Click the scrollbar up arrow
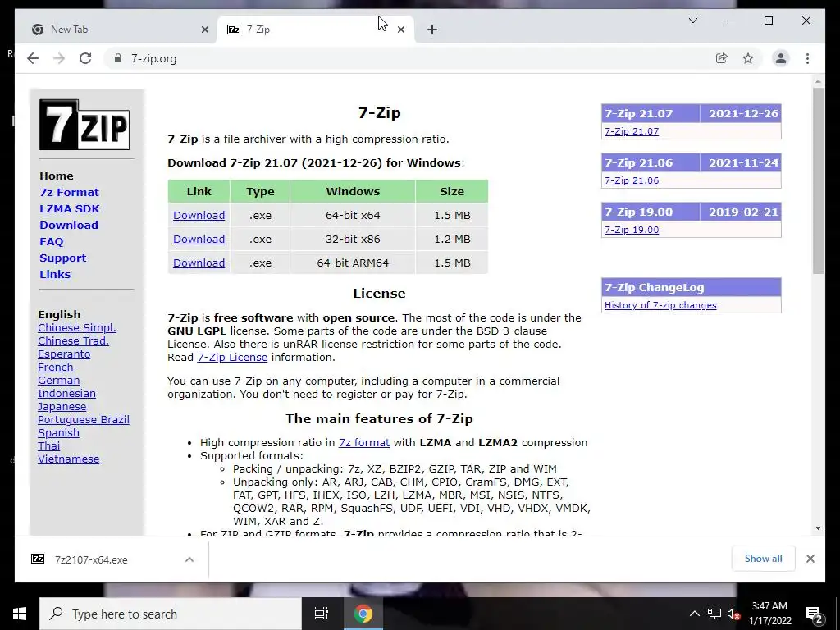 point(818,81)
